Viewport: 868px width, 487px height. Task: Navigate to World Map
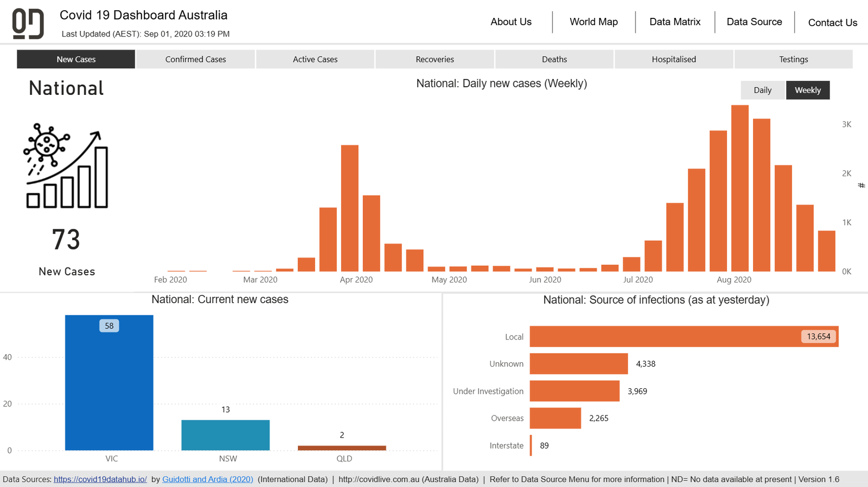(593, 22)
